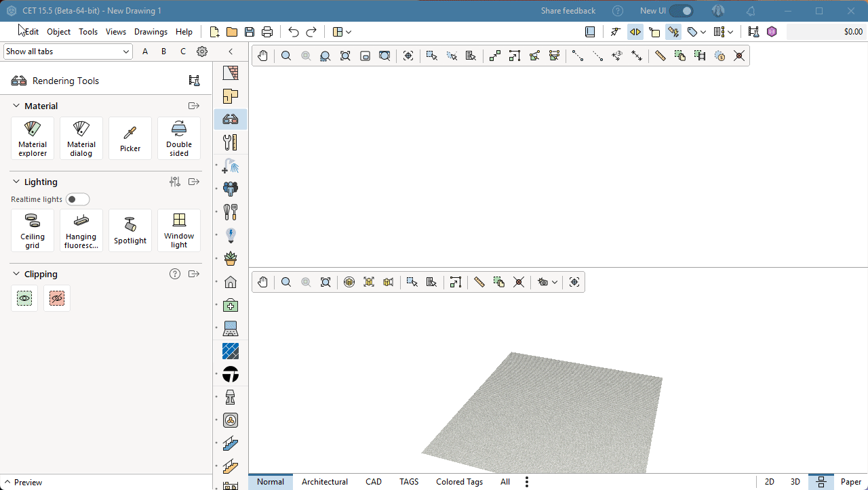The width and height of the screenshot is (868, 490).
Task: Click the Undo arrow in toolbar
Action: (x=293, y=32)
